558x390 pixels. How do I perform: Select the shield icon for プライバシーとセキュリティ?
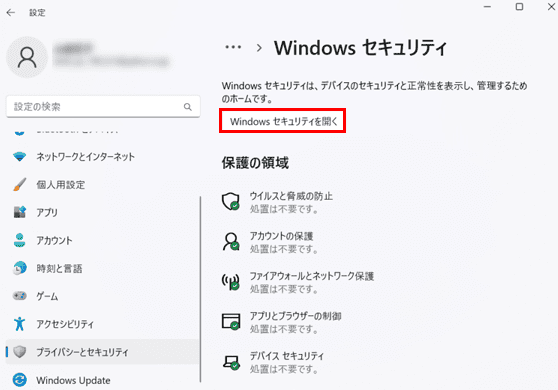coord(20,352)
